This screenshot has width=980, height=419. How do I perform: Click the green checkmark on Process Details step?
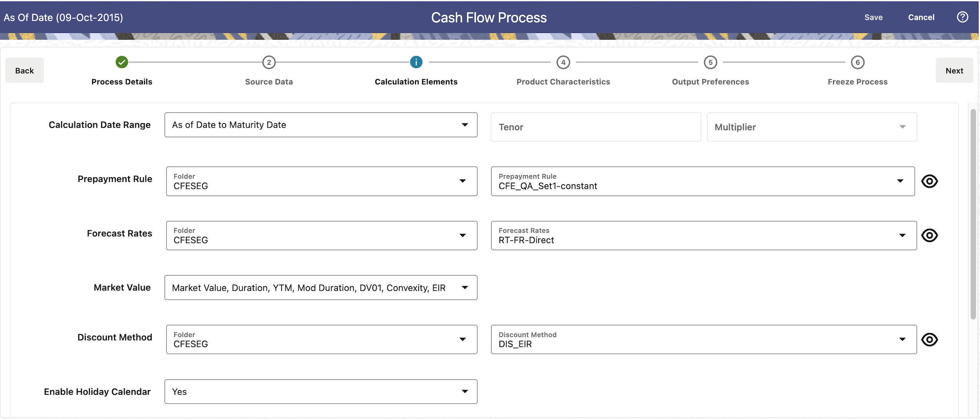(x=122, y=62)
